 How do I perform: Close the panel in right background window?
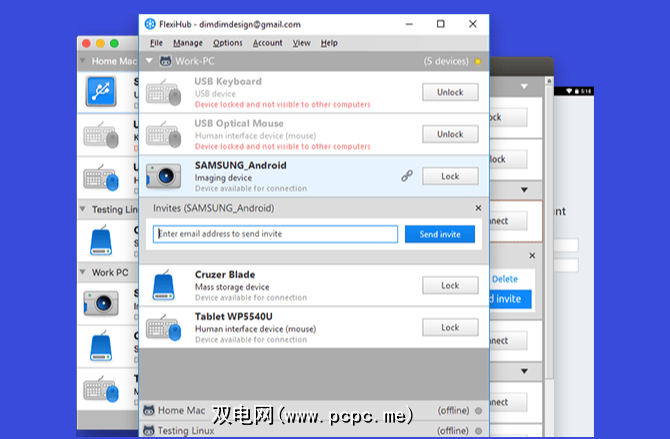click(532, 256)
